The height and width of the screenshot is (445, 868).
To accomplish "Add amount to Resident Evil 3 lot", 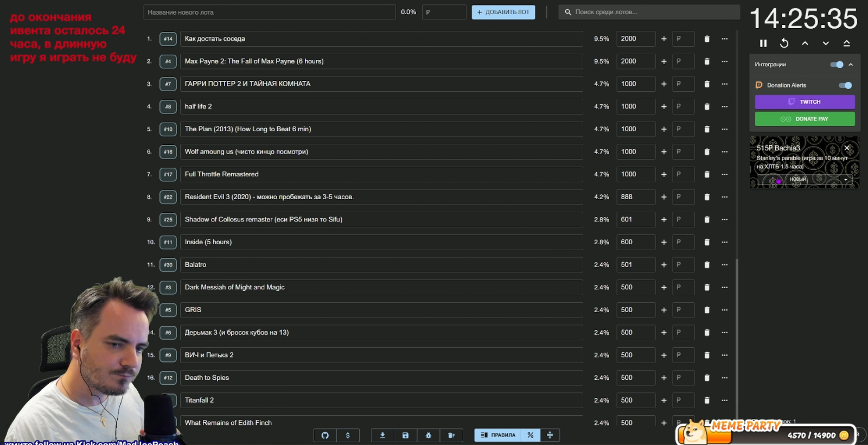I will click(663, 197).
